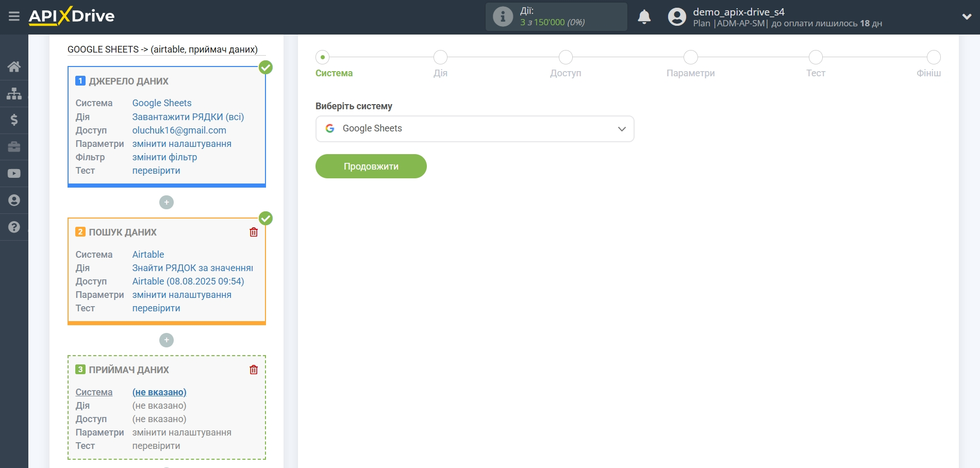Viewport: 980px width, 468px height.
Task: Click (не вказано) next to Дія
Action: point(159,406)
